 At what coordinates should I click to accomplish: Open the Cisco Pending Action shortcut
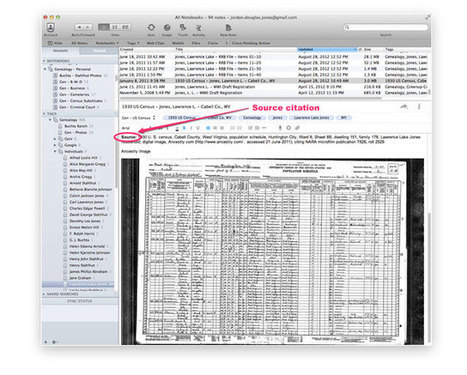(x=248, y=43)
